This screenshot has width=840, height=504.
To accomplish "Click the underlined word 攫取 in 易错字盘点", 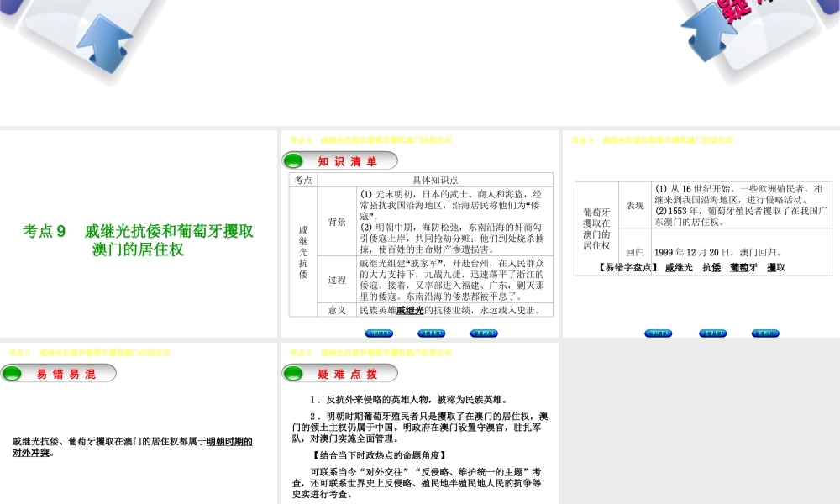I will coord(775,267).
